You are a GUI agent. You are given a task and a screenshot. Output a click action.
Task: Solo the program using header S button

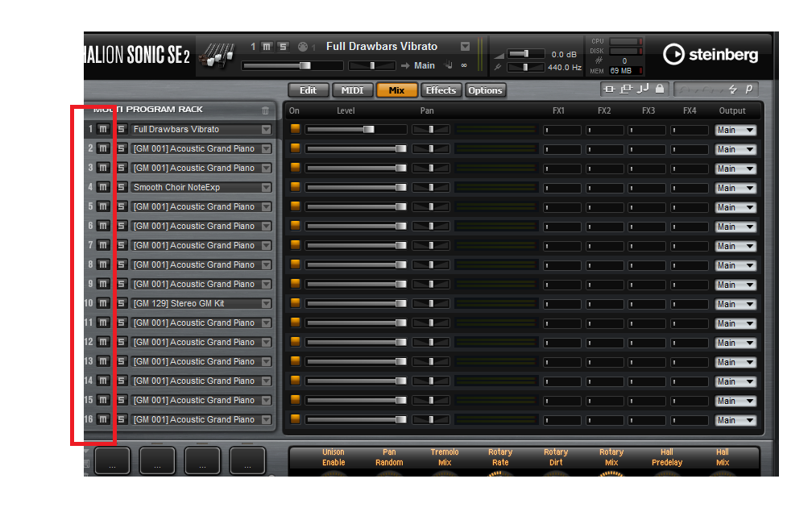pyautogui.click(x=283, y=47)
